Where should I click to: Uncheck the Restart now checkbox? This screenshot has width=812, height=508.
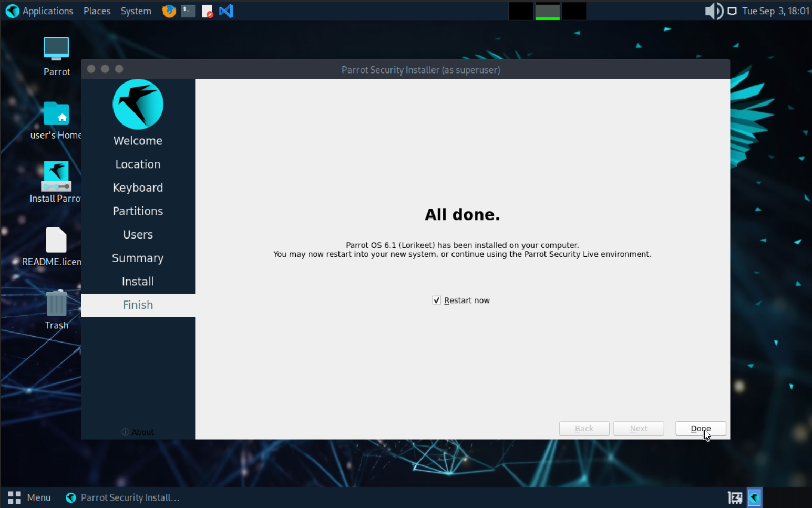click(437, 300)
